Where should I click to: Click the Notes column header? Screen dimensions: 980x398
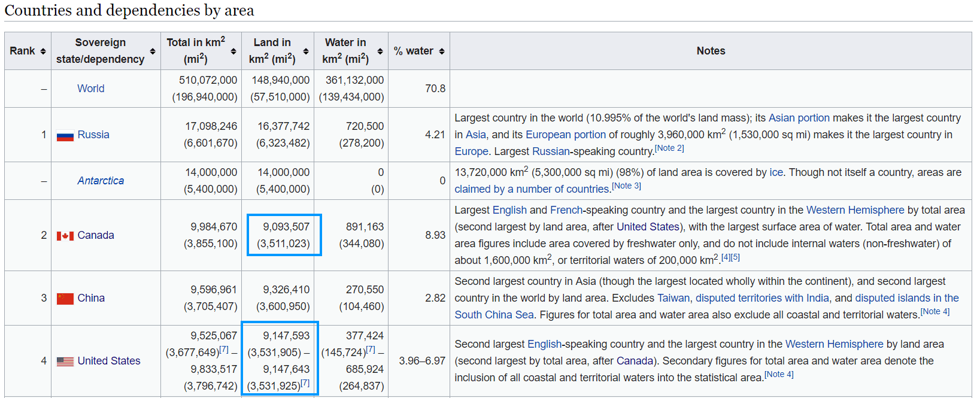click(711, 51)
